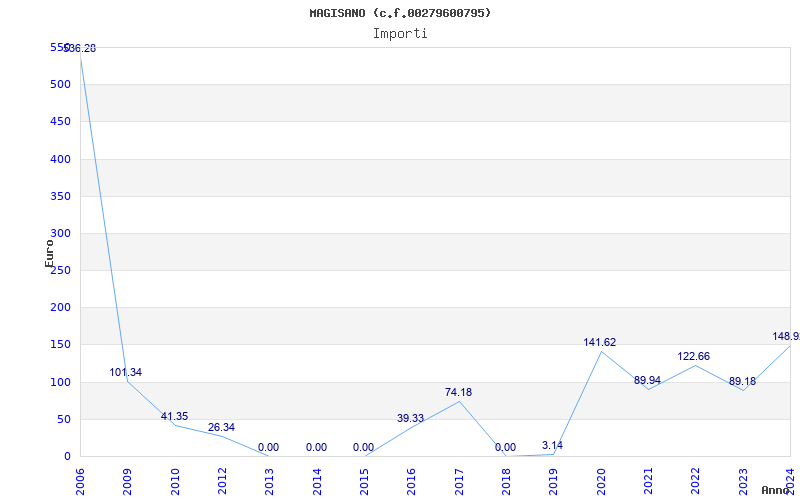Image resolution: width=800 pixels, height=500 pixels.
Task: Click the 100 y-axis tick label
Action: click(x=60, y=382)
